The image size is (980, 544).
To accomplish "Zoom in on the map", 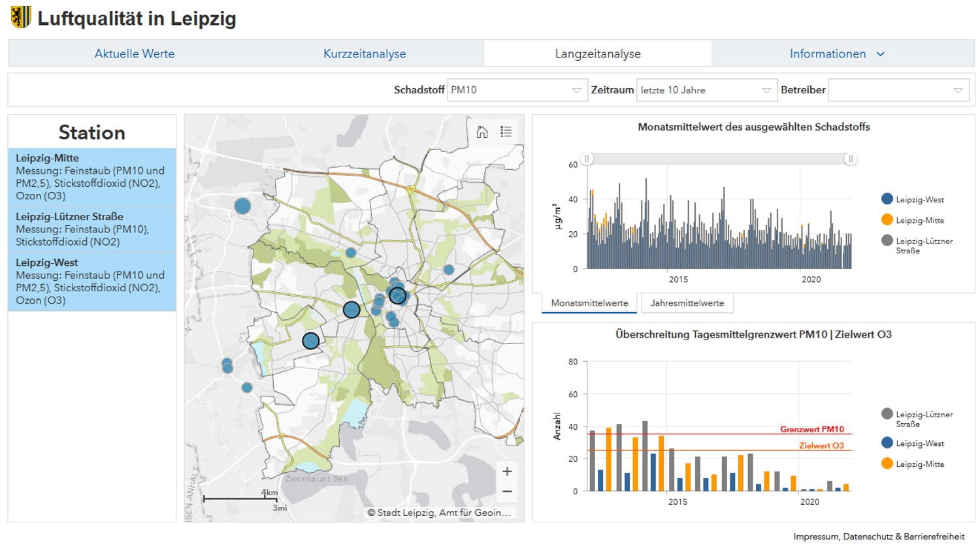I will (x=507, y=472).
